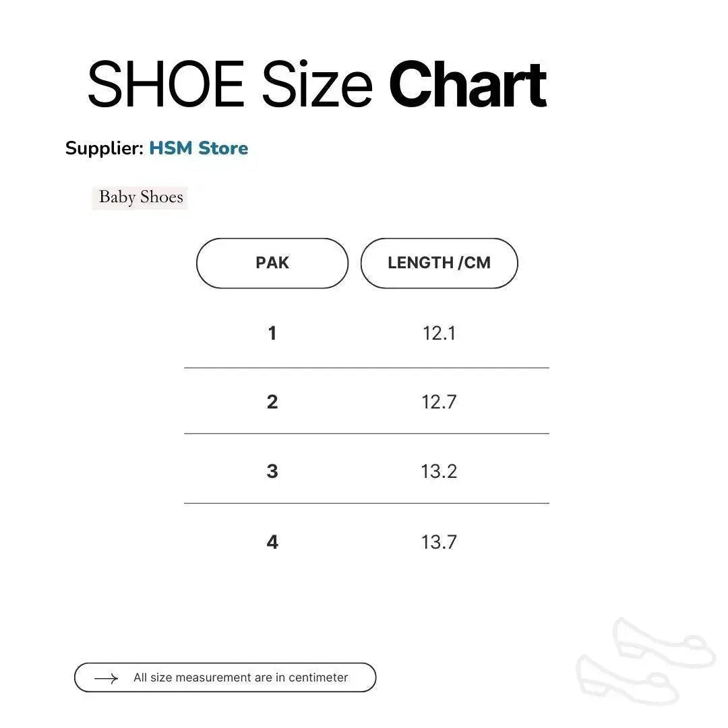Select PAK size 2 row
This screenshot has width=728, height=728.
coord(272,402)
